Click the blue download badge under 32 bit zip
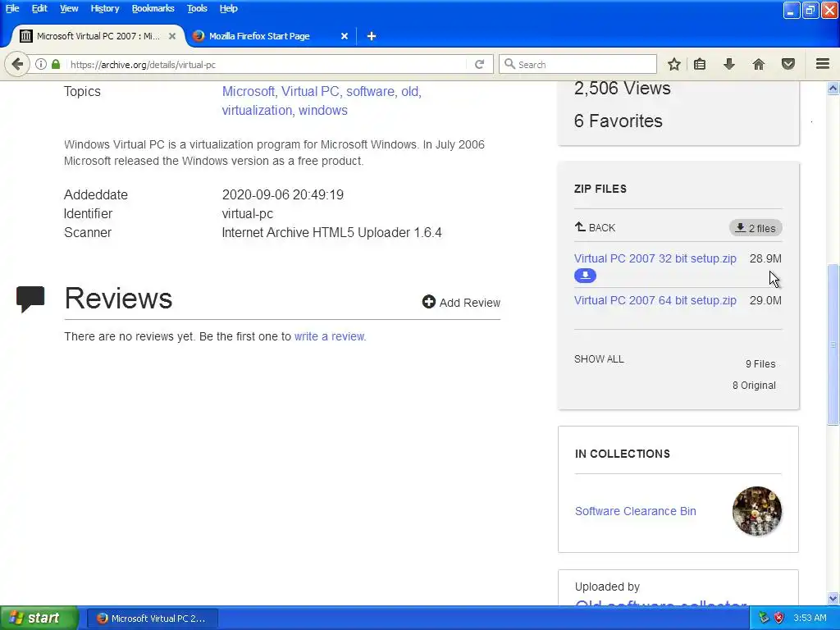The height and width of the screenshot is (630, 840). click(585, 276)
